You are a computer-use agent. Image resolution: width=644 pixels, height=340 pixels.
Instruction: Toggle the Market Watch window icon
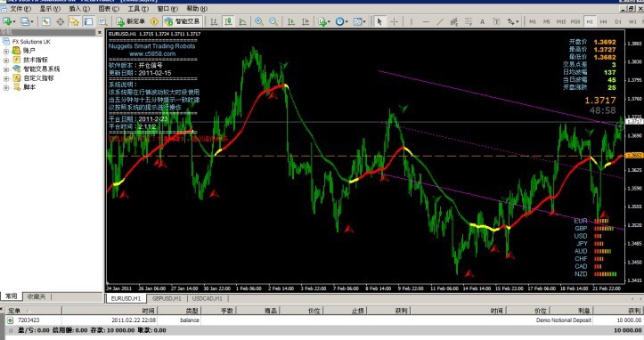46,21
